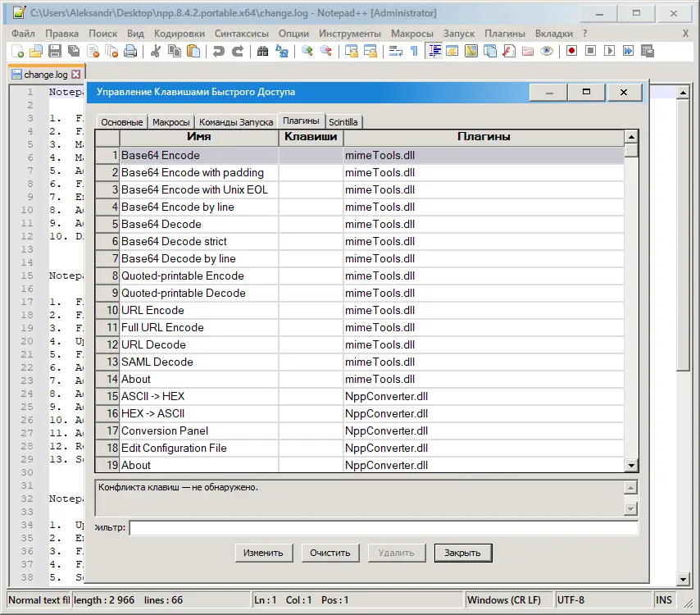Viewport: 700px width, 615px height.
Task: Toggle synchronized horizontal scrolling icon
Action: [370, 52]
